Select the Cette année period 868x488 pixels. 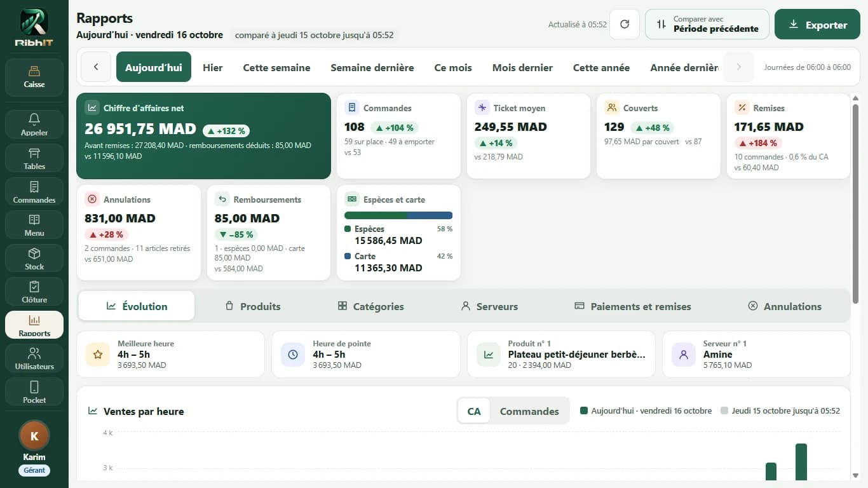tap(602, 67)
